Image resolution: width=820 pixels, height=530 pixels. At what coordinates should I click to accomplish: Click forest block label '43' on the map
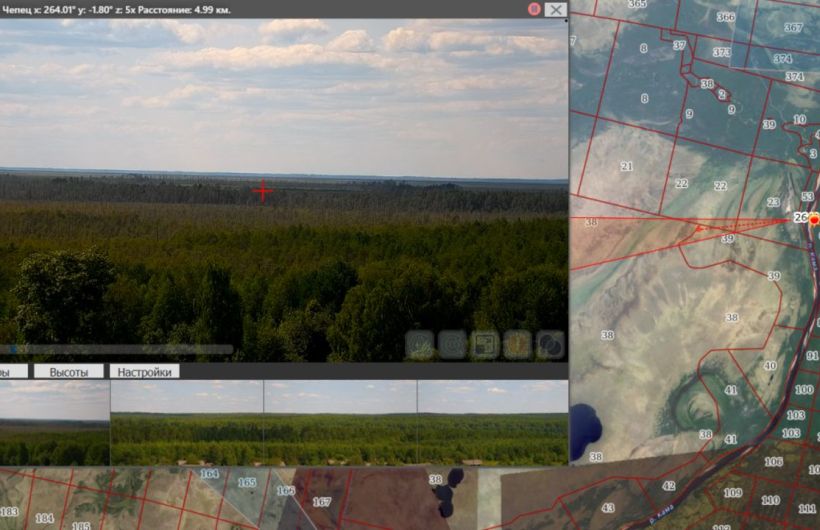[608, 508]
